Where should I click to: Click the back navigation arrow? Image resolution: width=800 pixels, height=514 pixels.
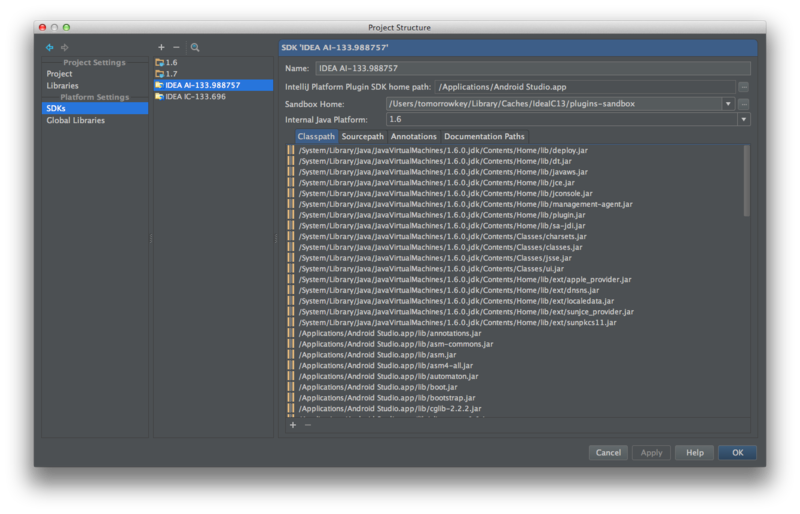point(49,47)
